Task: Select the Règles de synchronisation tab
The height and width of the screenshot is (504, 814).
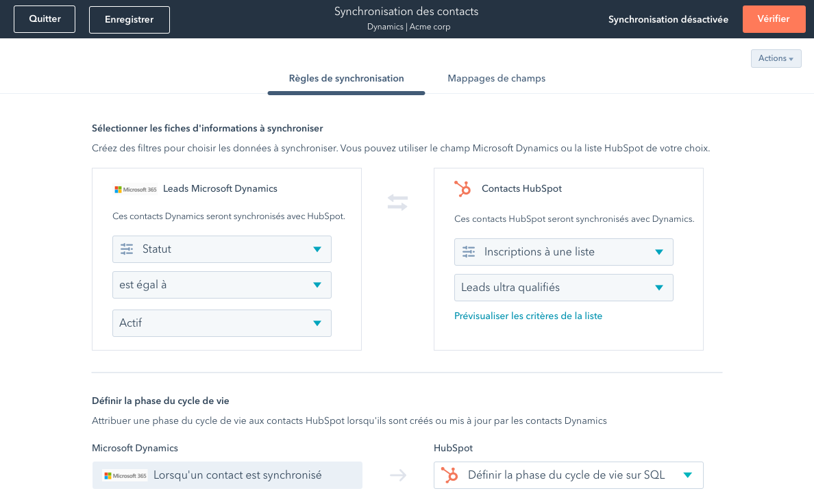Action: (x=346, y=79)
